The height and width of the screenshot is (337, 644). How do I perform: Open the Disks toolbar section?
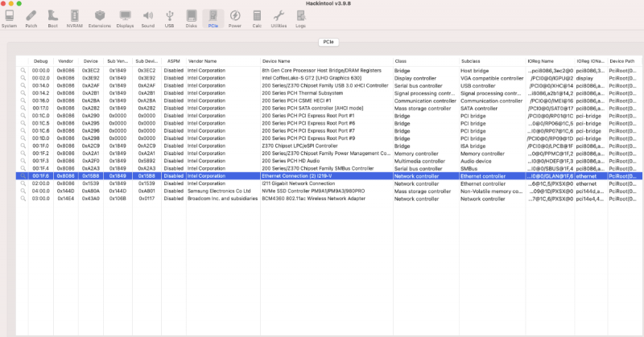point(191,18)
